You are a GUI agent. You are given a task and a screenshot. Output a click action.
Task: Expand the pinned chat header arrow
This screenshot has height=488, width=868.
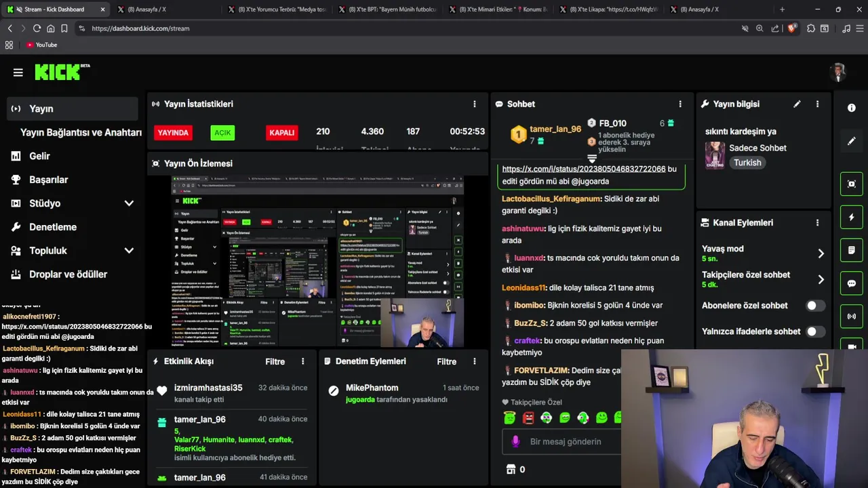[592, 159]
